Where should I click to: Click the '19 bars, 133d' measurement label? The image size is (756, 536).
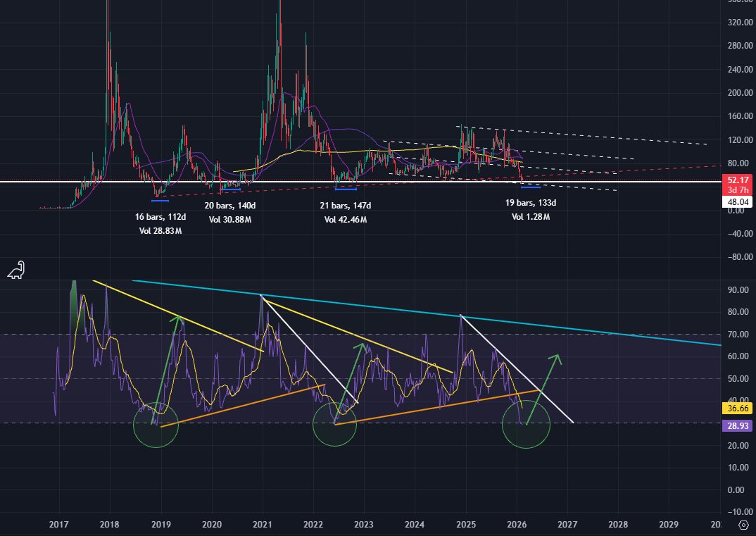530,203
